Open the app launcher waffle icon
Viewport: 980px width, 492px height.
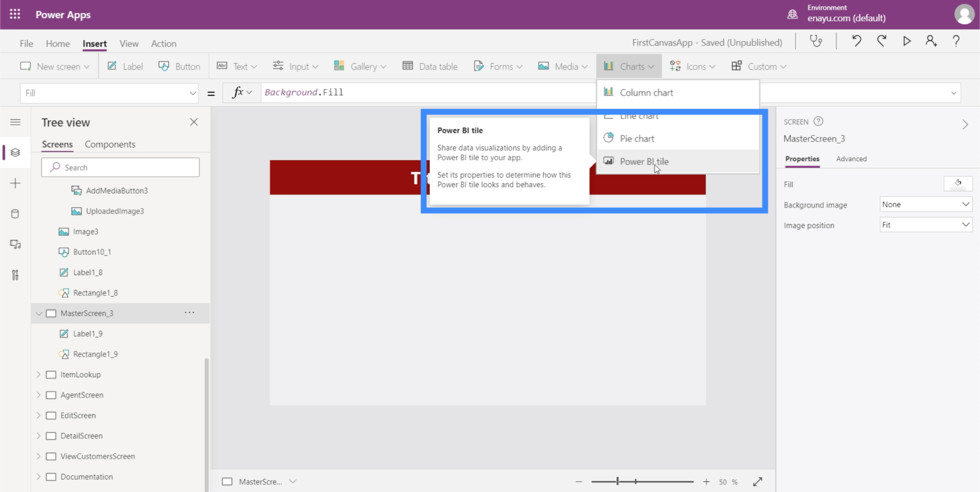(x=15, y=14)
